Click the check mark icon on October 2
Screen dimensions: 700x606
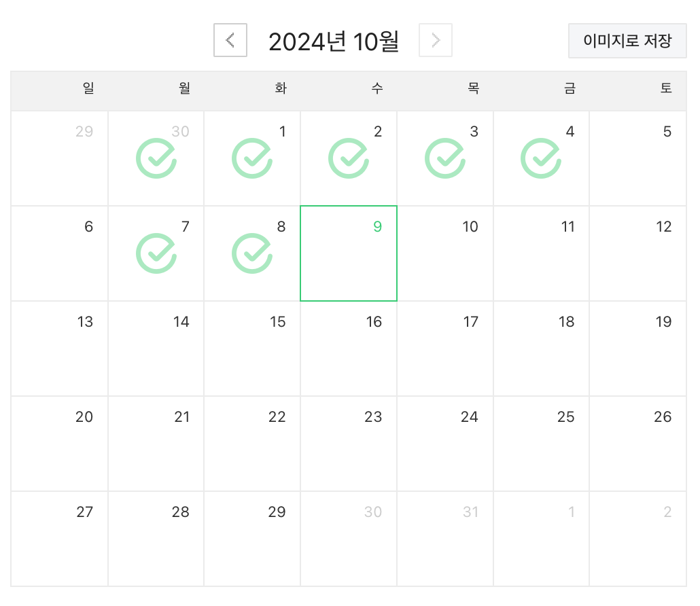click(349, 158)
